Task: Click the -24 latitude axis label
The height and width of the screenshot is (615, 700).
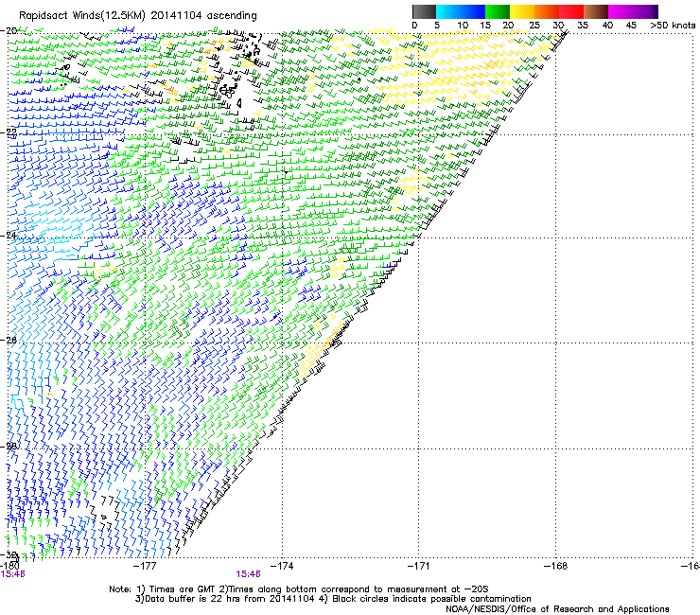Action: [9, 235]
